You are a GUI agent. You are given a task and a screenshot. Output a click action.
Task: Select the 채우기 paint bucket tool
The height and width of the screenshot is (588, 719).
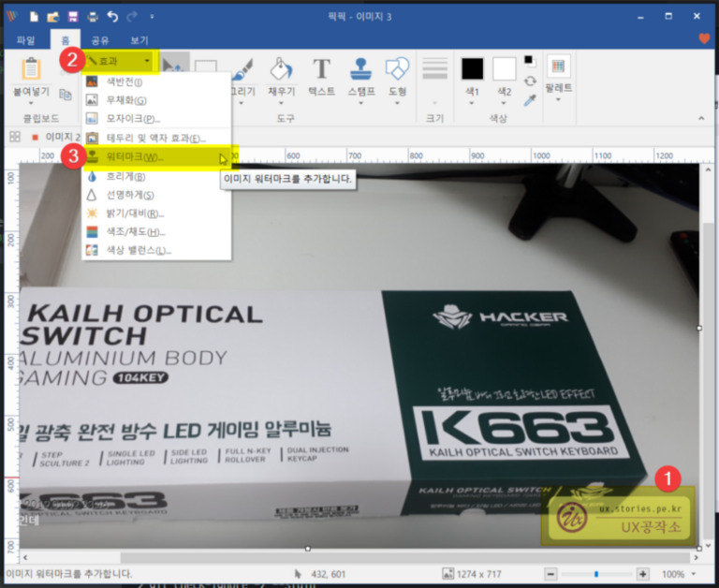coord(281,68)
